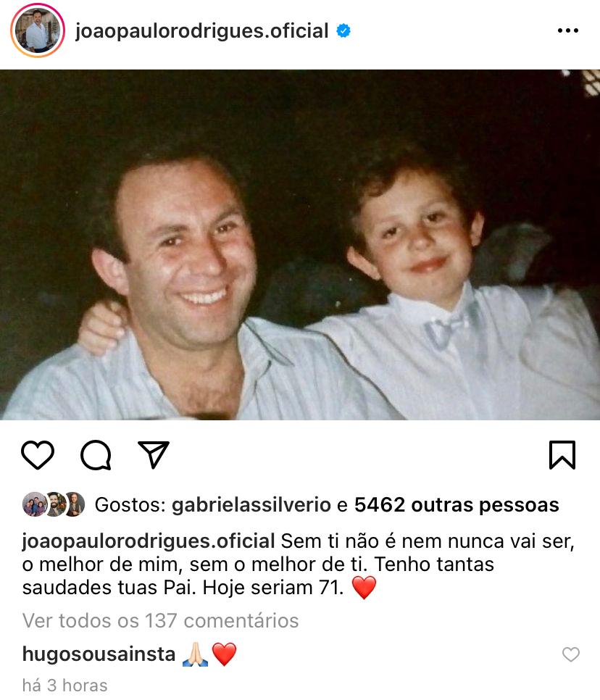Image resolution: width=600 pixels, height=700 pixels.
Task: Open the profile picture story ring
Action: 38,30
